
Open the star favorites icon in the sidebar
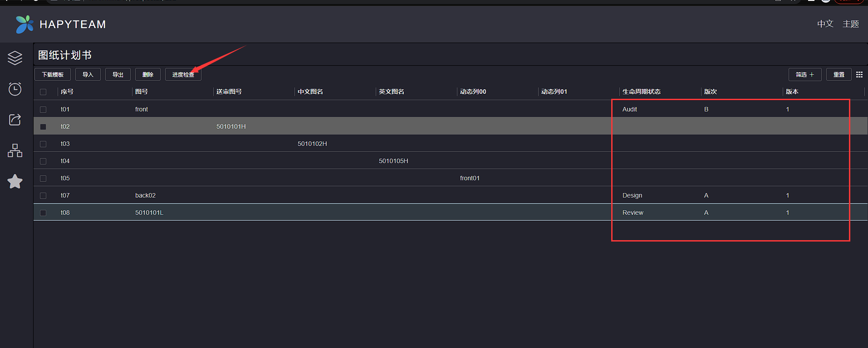pos(15,181)
